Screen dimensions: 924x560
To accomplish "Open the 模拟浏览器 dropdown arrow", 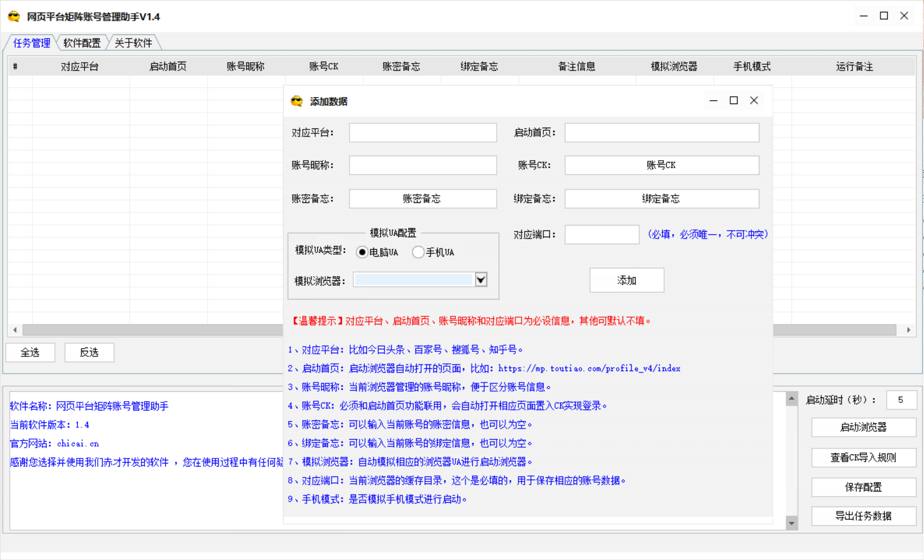I will [481, 280].
